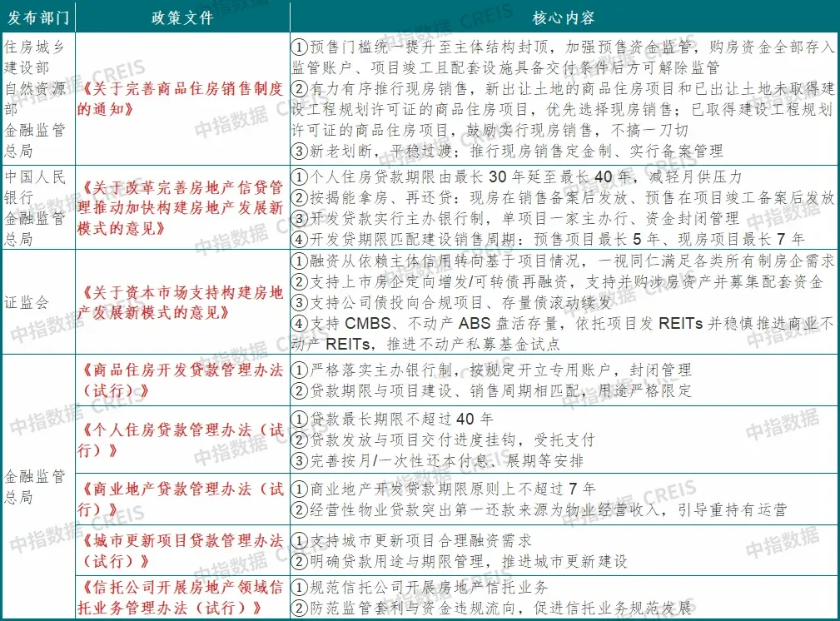This screenshot has width=840, height=621.
Task: Click the line 开发贷期限匹配建设销售周期
Action: point(548,239)
